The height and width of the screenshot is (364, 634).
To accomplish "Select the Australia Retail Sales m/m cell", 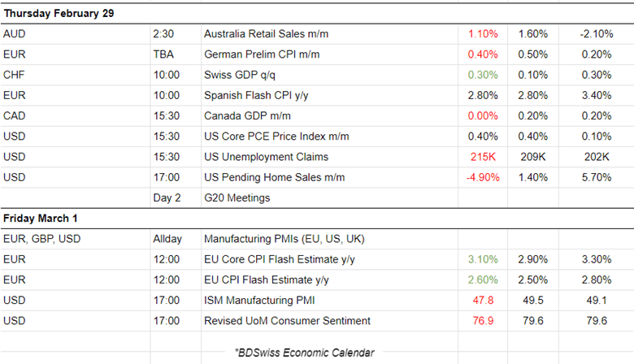I will click(x=271, y=34).
